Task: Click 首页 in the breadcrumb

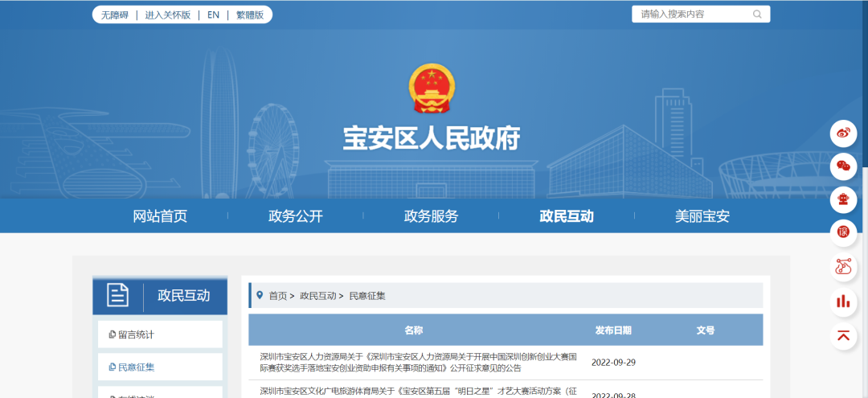Action: [278, 296]
